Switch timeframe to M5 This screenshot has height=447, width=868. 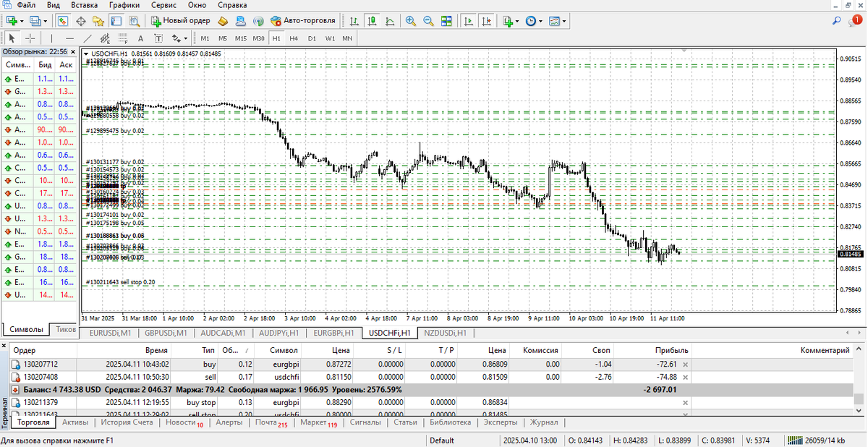tap(222, 38)
